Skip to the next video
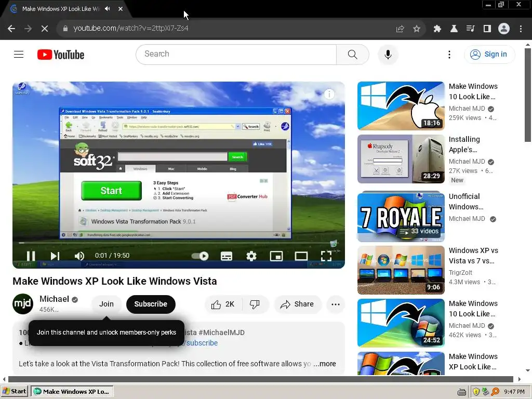This screenshot has width=532, height=399. point(55,256)
